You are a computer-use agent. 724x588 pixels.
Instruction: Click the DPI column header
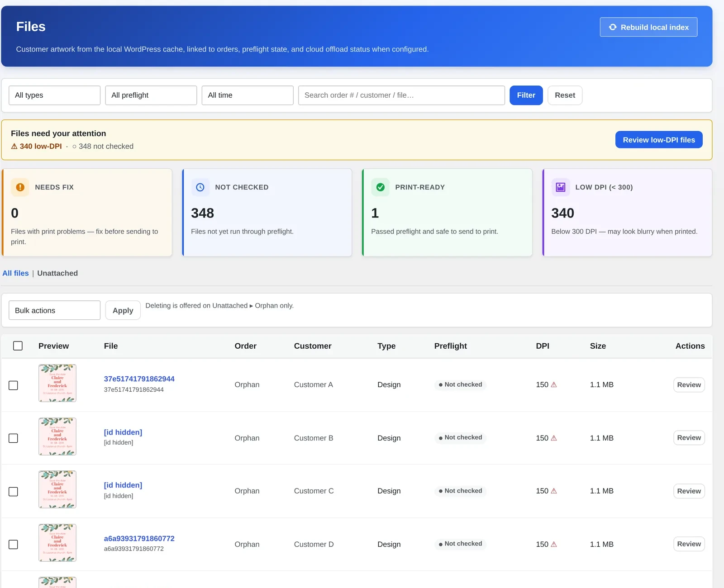tap(543, 346)
